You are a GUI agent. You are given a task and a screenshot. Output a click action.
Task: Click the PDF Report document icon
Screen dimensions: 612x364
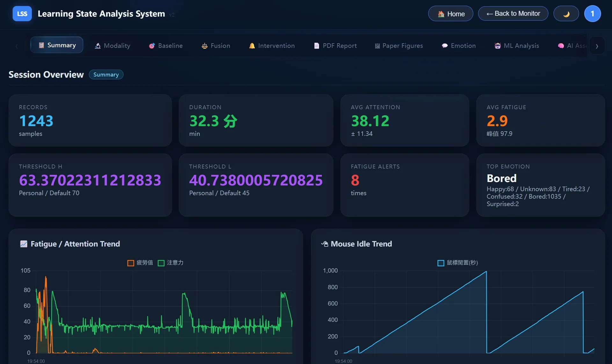point(317,46)
